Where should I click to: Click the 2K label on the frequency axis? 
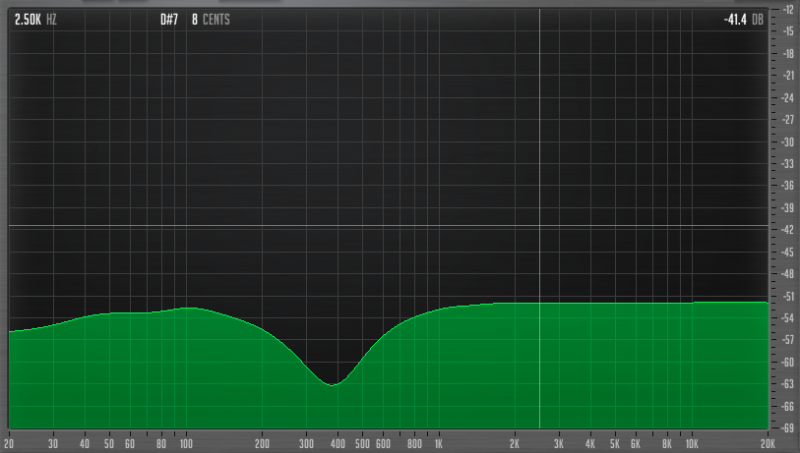click(515, 443)
